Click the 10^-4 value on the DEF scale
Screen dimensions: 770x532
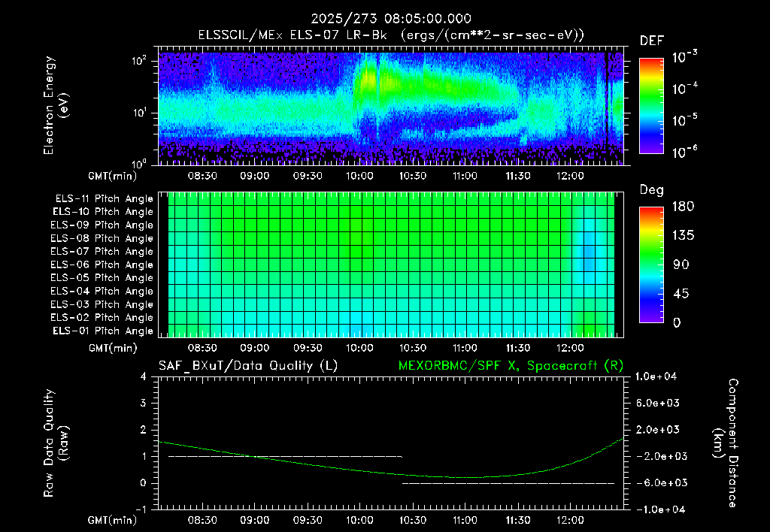point(684,89)
